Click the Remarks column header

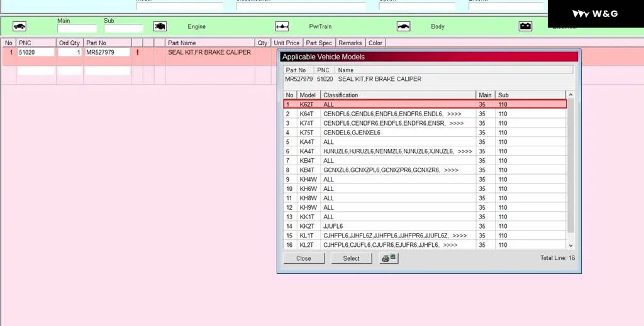point(350,43)
